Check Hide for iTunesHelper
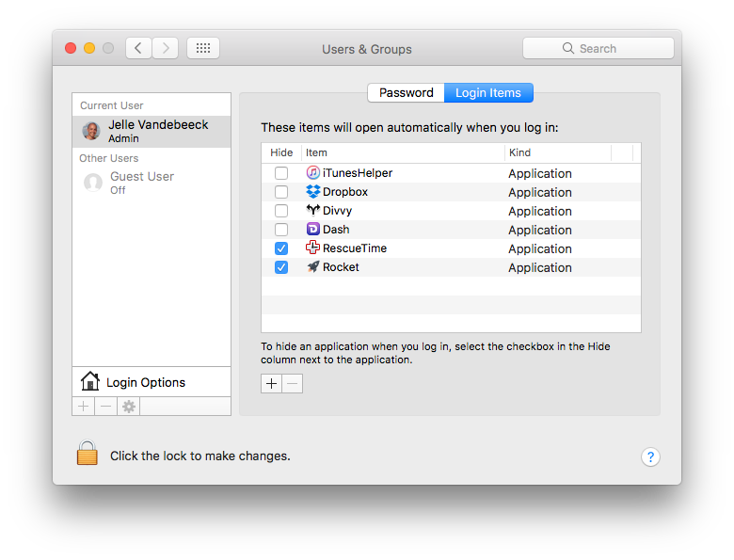The height and width of the screenshot is (560, 734). [x=281, y=173]
